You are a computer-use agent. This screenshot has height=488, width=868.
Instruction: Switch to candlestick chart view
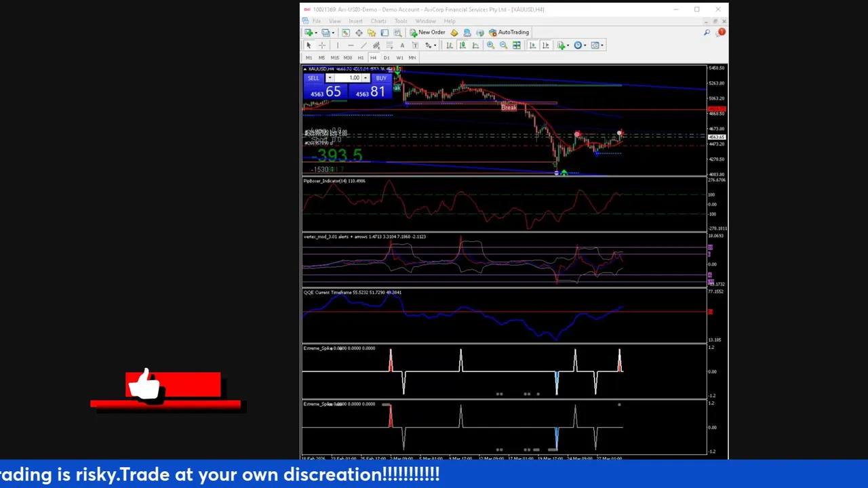click(462, 45)
